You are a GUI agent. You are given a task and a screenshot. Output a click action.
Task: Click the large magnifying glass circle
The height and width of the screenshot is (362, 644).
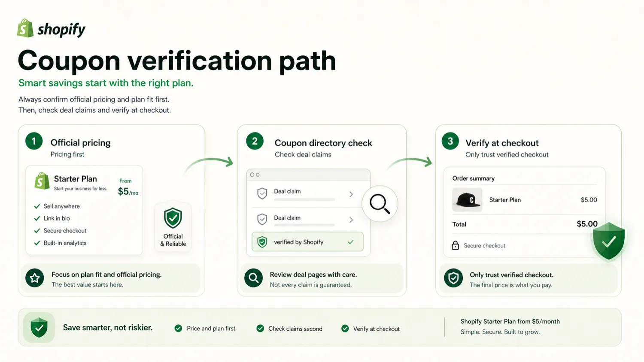(x=380, y=204)
